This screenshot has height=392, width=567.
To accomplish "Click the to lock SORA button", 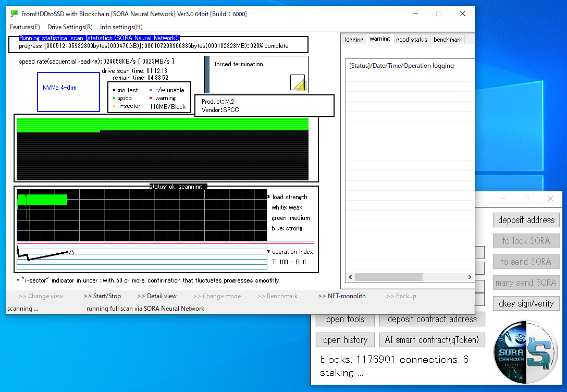I will 526,241.
